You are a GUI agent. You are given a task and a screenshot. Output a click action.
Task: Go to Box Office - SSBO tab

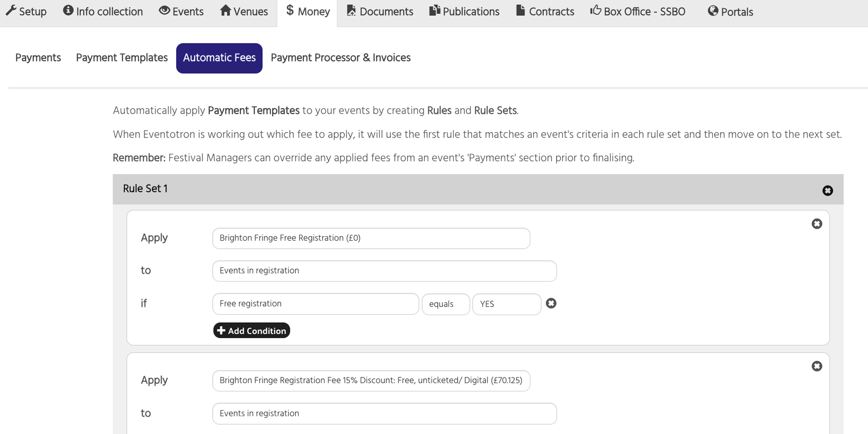coord(638,12)
